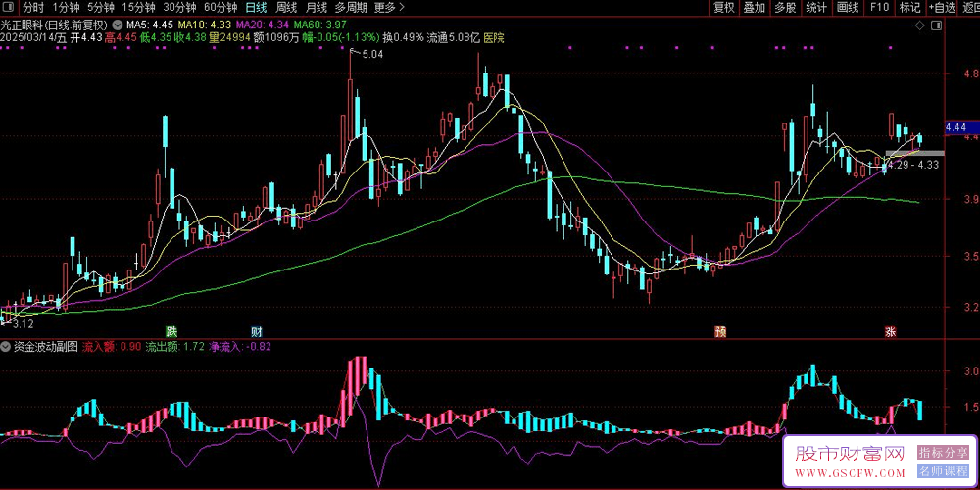The height and width of the screenshot is (490, 980).
Task: Select the 30分钟 period
Action: tap(179, 8)
